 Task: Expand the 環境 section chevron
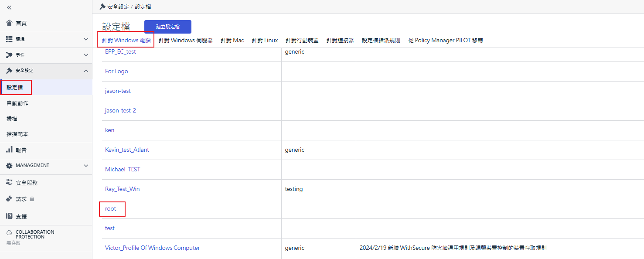tap(86, 39)
